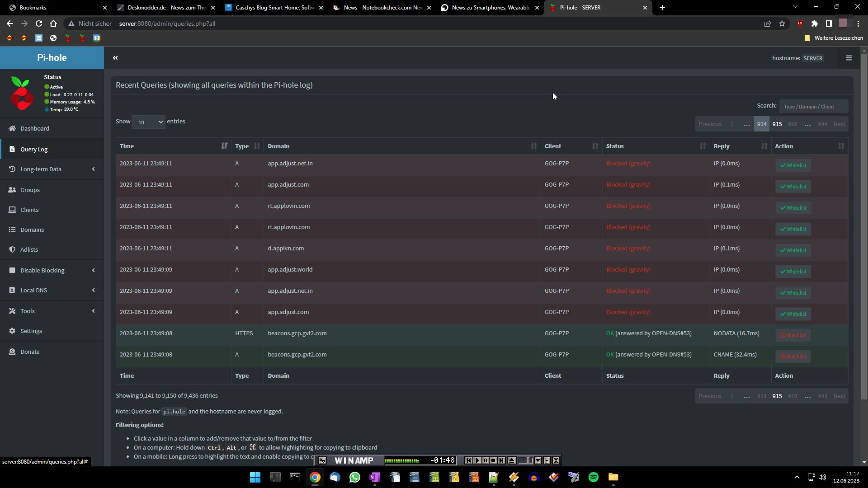Select Query Log in the sidebar
The image size is (868, 488).
pos(34,149)
